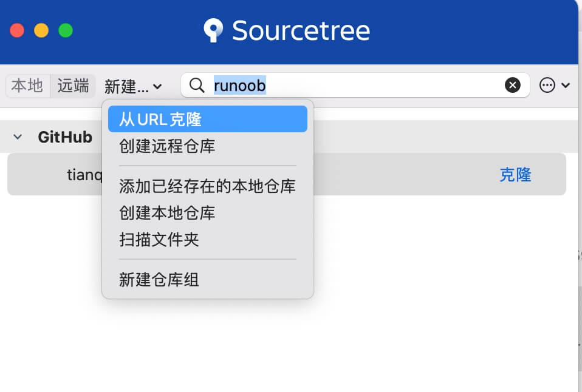Image resolution: width=582 pixels, height=392 pixels.
Task: Switch to the 远端 tab
Action: [x=72, y=85]
